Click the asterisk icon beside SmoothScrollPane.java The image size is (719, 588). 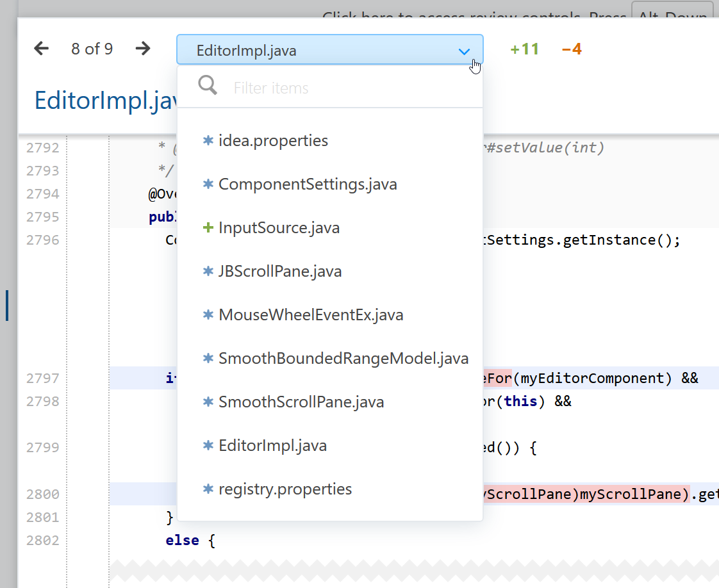pos(208,402)
